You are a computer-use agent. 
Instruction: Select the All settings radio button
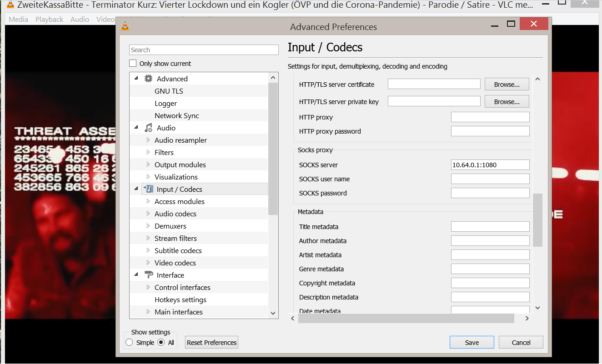[x=161, y=342]
